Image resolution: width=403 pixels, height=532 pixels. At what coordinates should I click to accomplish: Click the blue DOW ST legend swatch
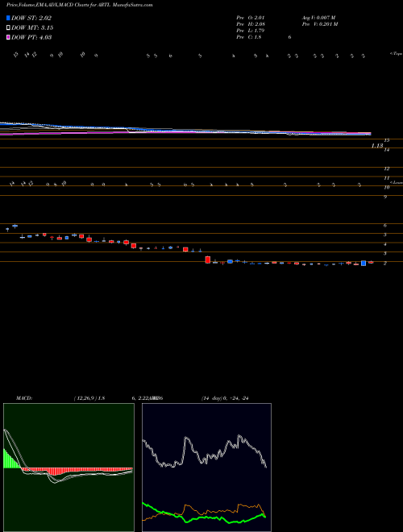[8, 18]
